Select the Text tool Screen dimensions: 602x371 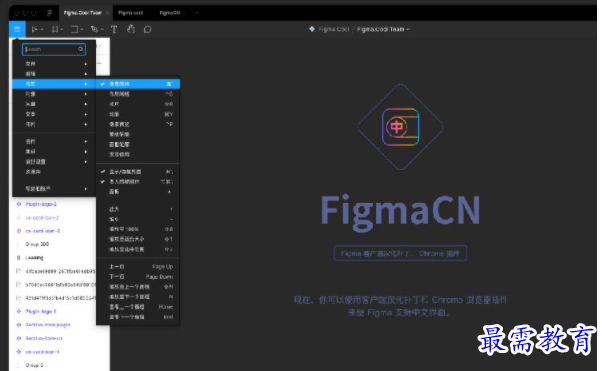(114, 29)
